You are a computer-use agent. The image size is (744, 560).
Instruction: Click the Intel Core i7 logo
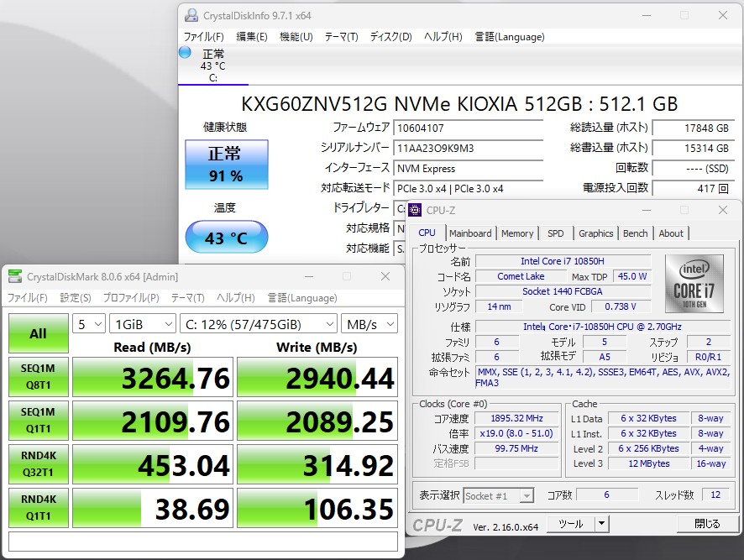tap(694, 284)
